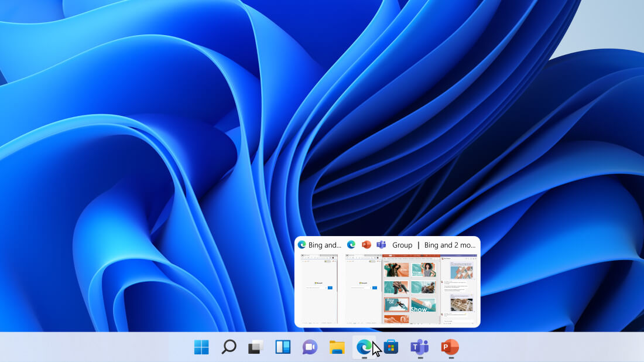644x362 pixels.
Task: Launch Chat from the taskbar
Action: pos(310,347)
